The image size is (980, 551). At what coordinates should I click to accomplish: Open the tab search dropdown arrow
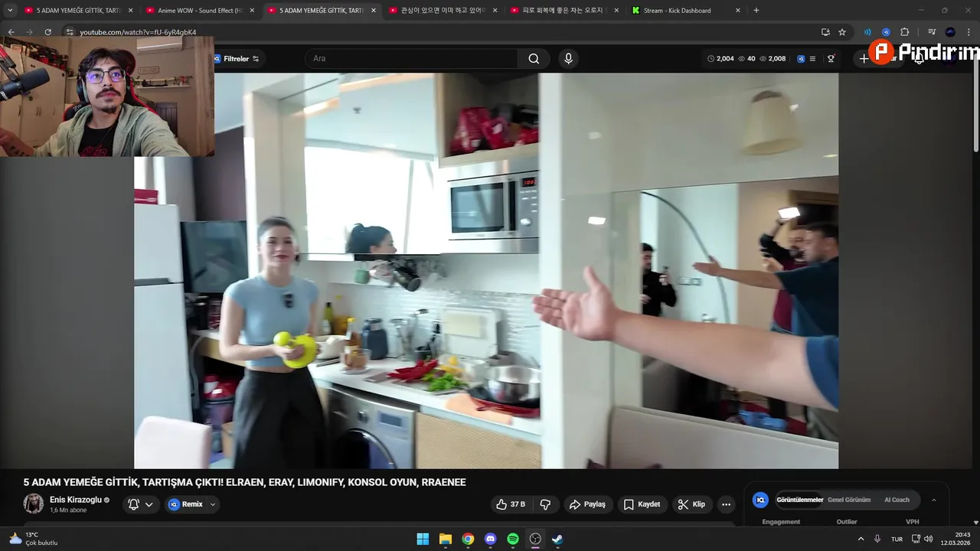[10, 11]
